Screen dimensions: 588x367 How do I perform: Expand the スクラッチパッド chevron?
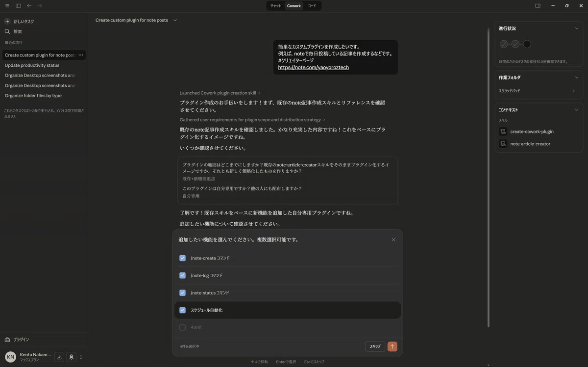(574, 91)
